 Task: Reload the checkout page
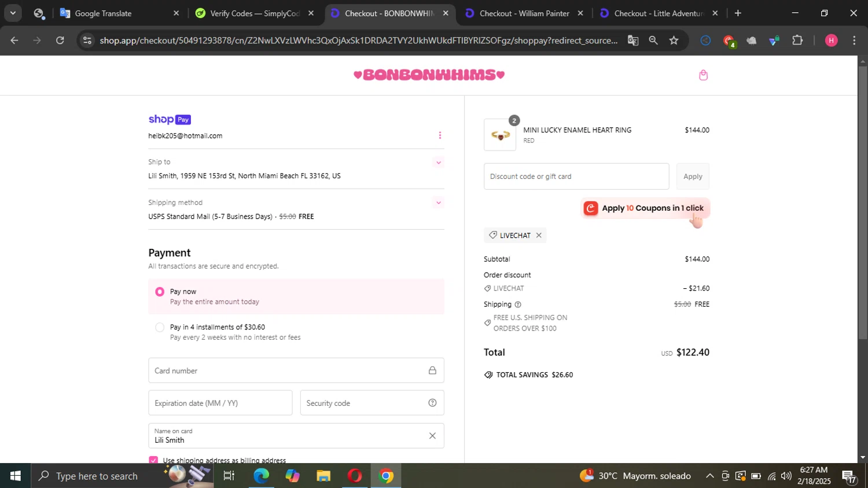pos(60,41)
